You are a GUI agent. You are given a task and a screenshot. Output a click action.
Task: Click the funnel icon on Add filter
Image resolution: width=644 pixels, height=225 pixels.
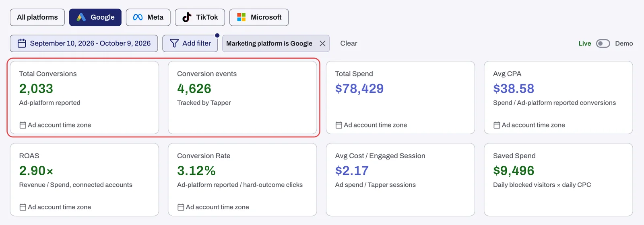(x=174, y=43)
